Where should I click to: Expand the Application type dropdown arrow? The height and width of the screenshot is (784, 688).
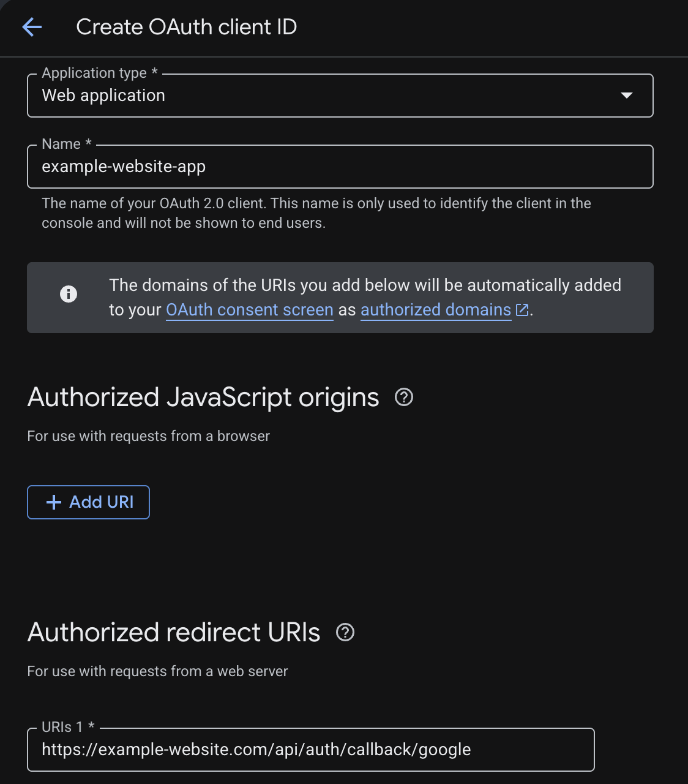tap(626, 96)
